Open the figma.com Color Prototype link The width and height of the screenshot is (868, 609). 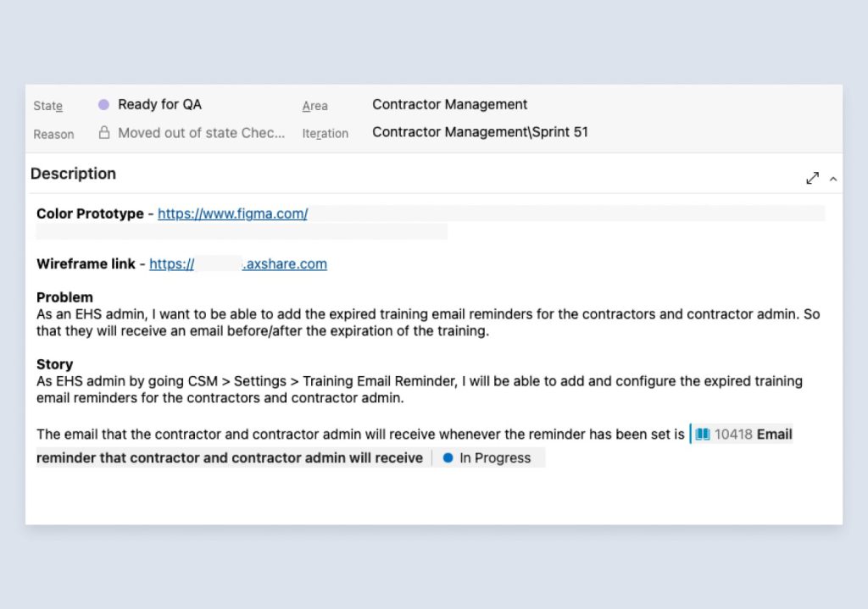(232, 213)
